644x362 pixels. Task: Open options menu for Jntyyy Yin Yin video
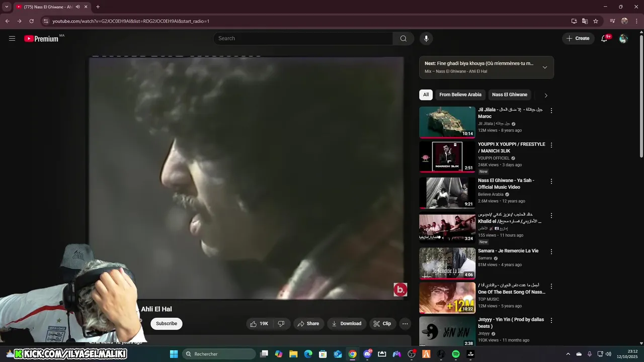tap(551, 320)
